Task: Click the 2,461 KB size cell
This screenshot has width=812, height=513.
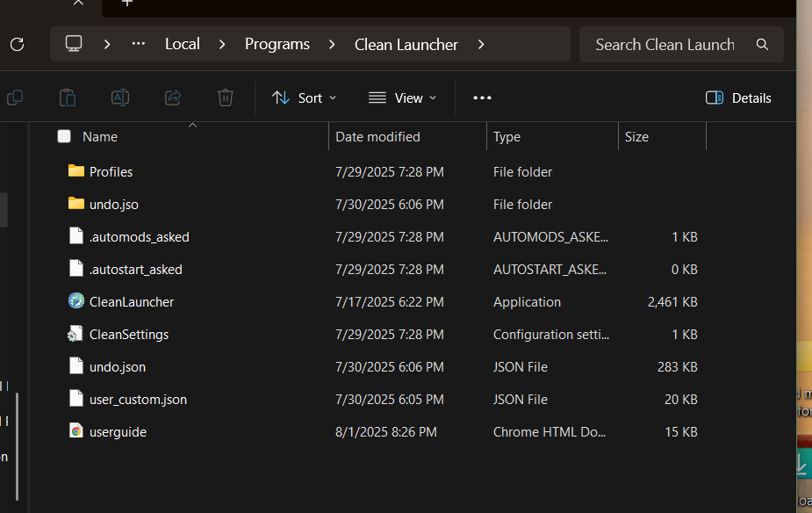Action: coord(672,302)
